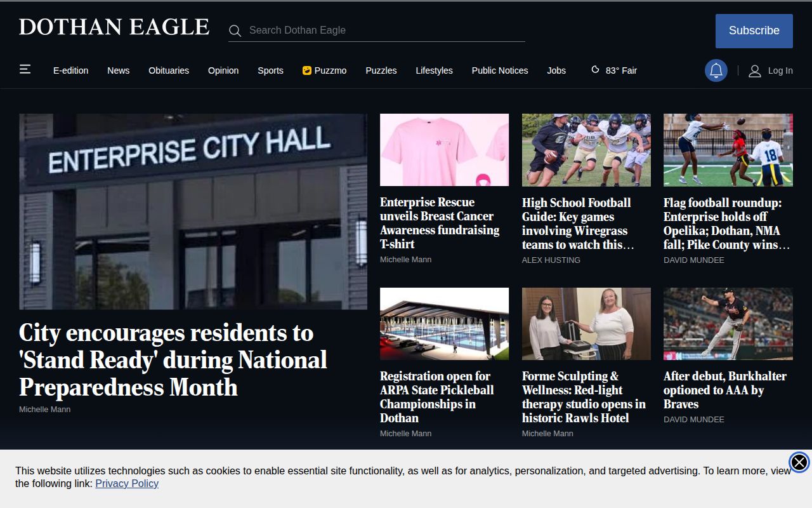Open the pickleball courts rendering thumbnail
Screen dimensions: 812x508
coord(444,324)
